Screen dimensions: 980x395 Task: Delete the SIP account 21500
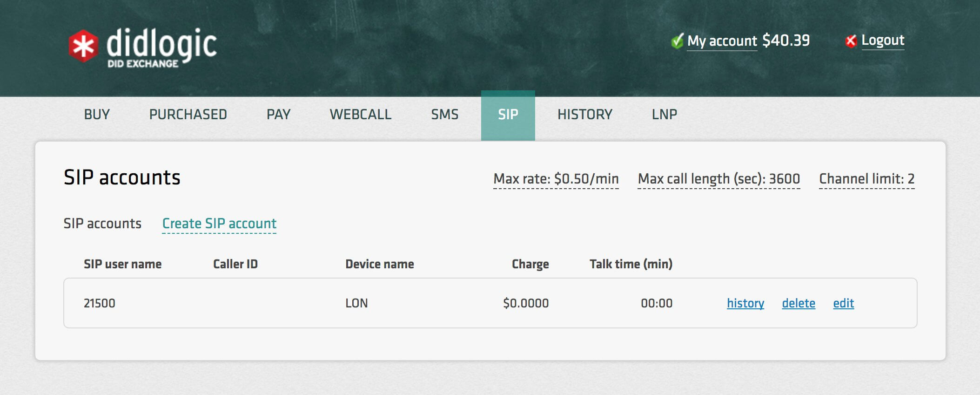coord(798,303)
